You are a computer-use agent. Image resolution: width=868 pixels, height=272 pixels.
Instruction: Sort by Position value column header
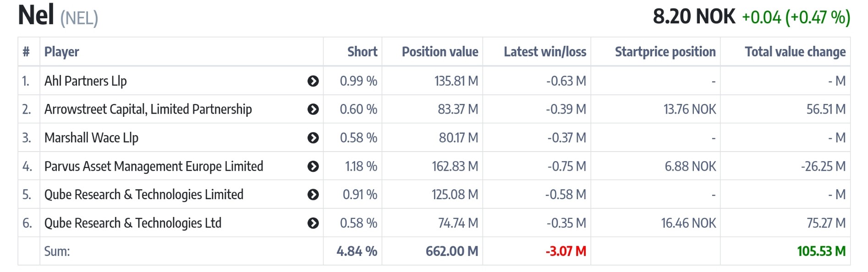click(439, 52)
